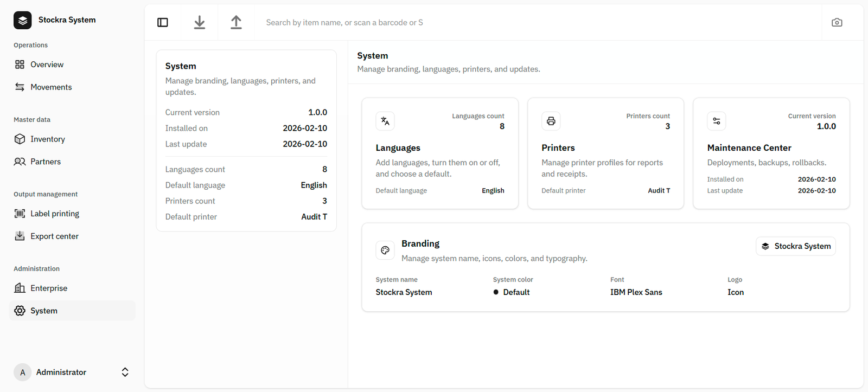The image size is (868, 392).
Task: Click the Stockra System logo icon
Action: tap(23, 20)
